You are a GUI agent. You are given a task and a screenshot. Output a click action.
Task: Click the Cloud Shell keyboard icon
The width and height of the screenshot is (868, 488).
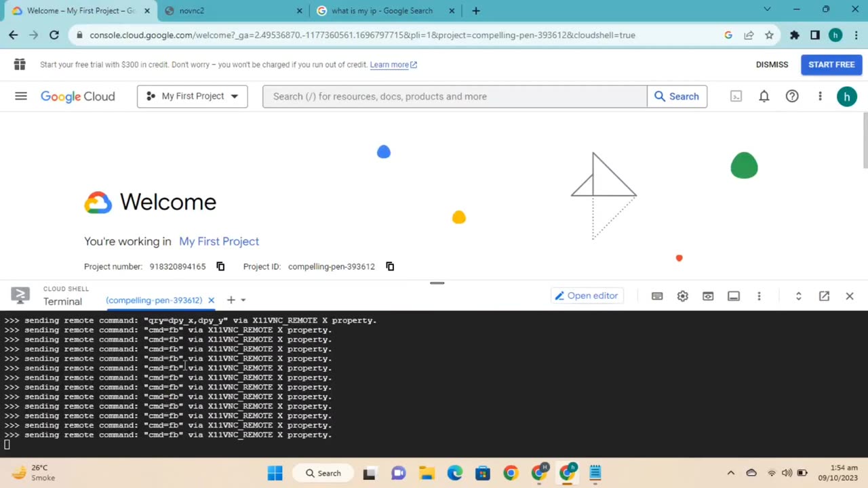657,296
